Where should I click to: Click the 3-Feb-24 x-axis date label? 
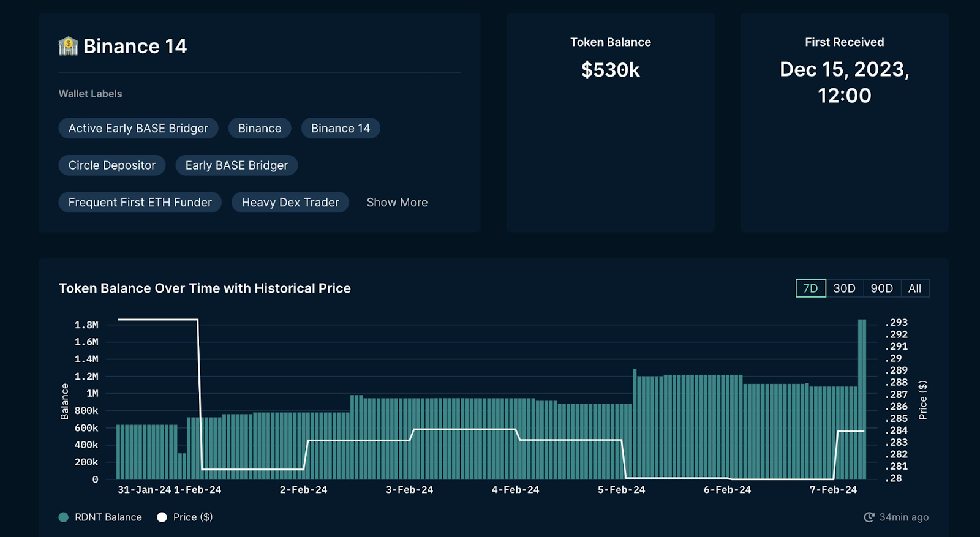[x=409, y=490]
